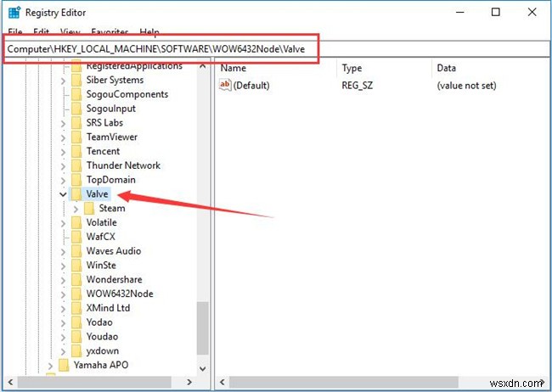
Task: Click the yxdown folder icon
Action: point(76,350)
